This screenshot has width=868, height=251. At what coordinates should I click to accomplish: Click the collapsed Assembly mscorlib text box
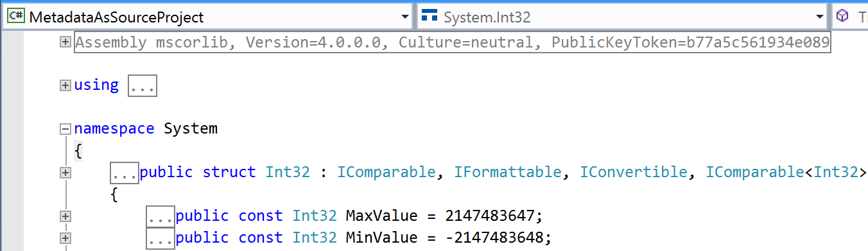(453, 42)
